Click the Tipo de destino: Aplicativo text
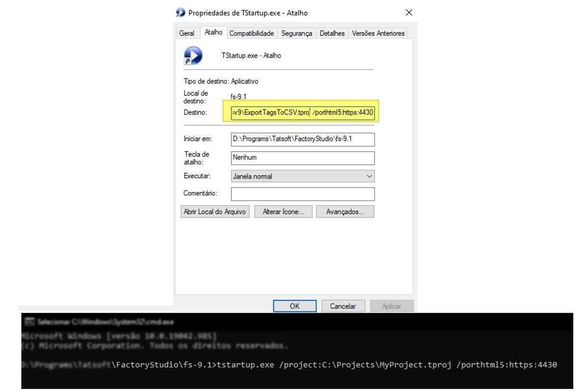Screen dimensions: 585x392 pyautogui.click(x=221, y=81)
